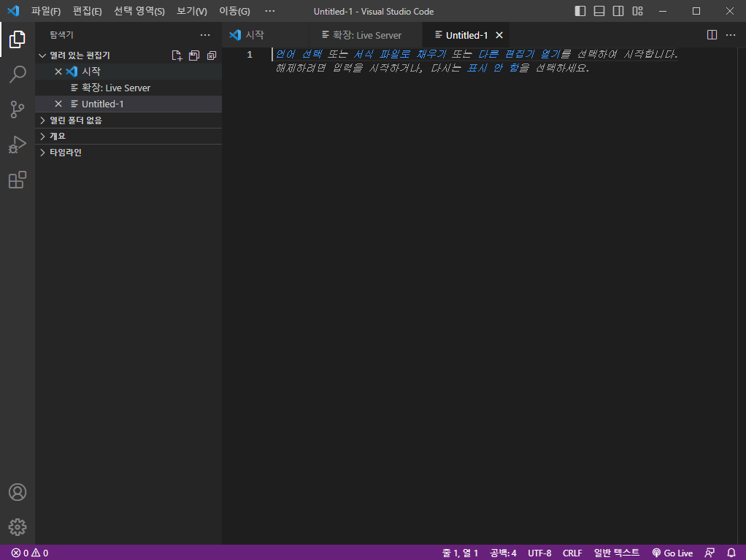Open the 편집(E) menu
The image size is (746, 560).
tap(87, 11)
